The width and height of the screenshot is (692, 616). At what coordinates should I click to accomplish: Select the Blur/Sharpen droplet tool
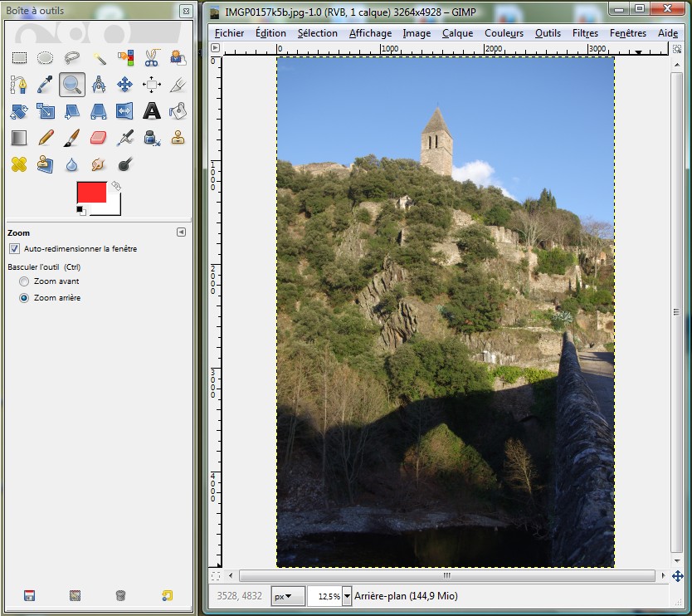pyautogui.click(x=71, y=164)
